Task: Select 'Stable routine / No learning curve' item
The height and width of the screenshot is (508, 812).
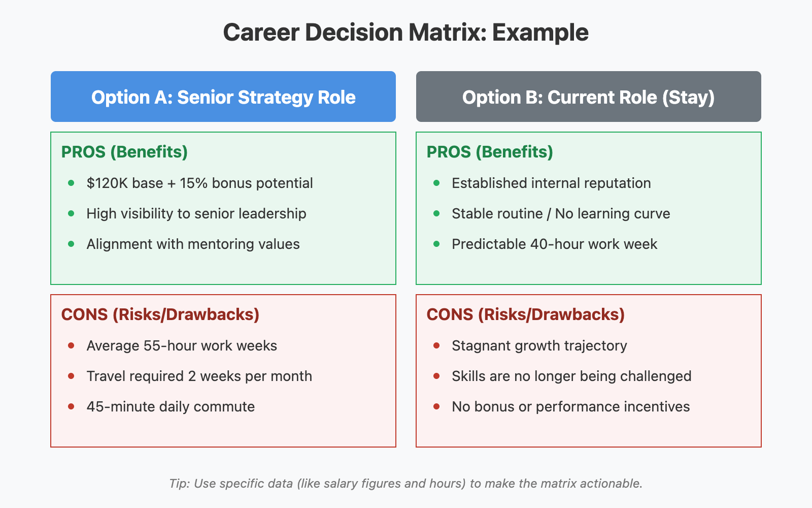Action: [x=561, y=213]
